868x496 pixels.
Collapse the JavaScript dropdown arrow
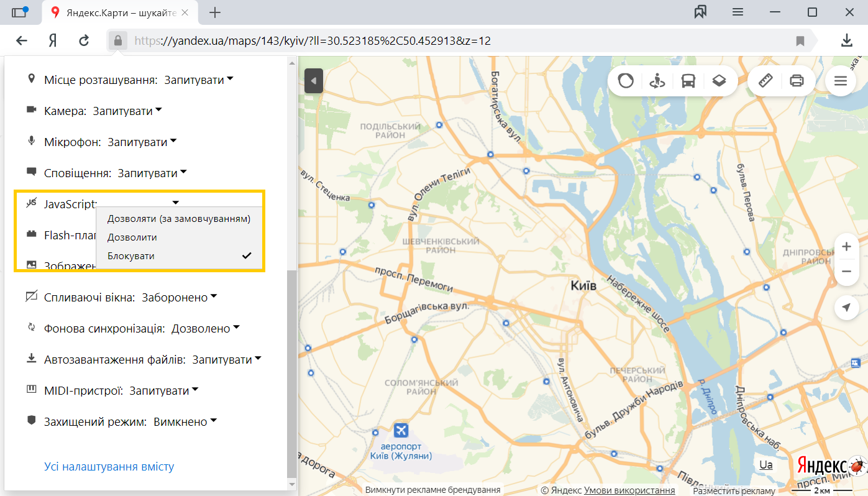(176, 203)
